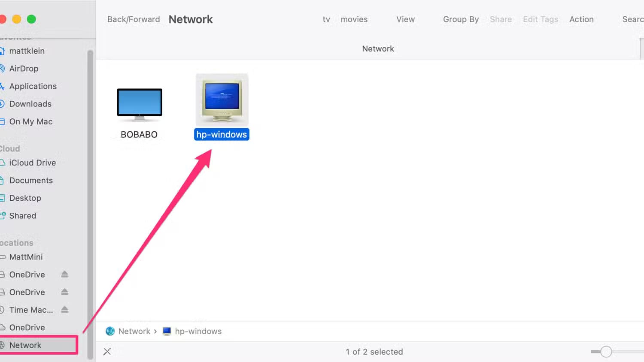
Task: Open the View options in toolbar
Action: click(x=405, y=19)
